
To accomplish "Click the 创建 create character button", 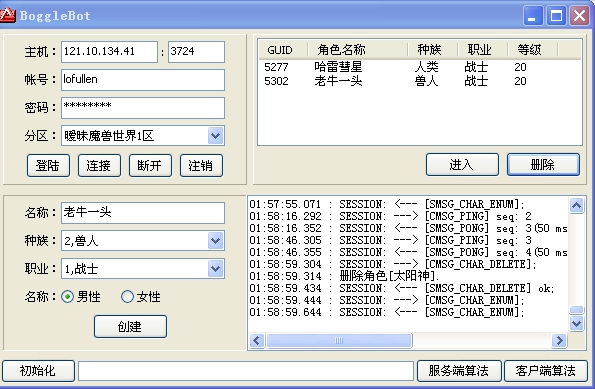I will (x=130, y=326).
